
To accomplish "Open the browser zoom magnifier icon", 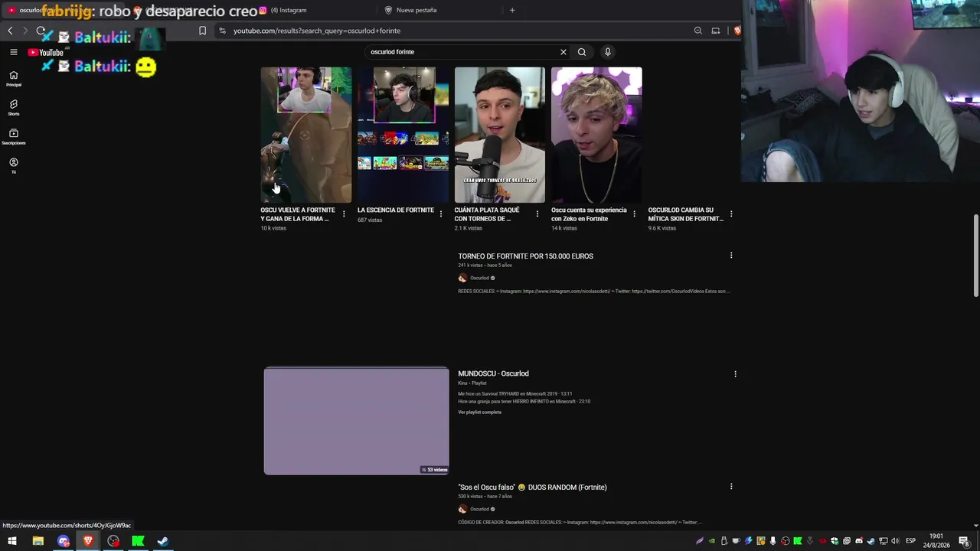I will (x=698, y=31).
